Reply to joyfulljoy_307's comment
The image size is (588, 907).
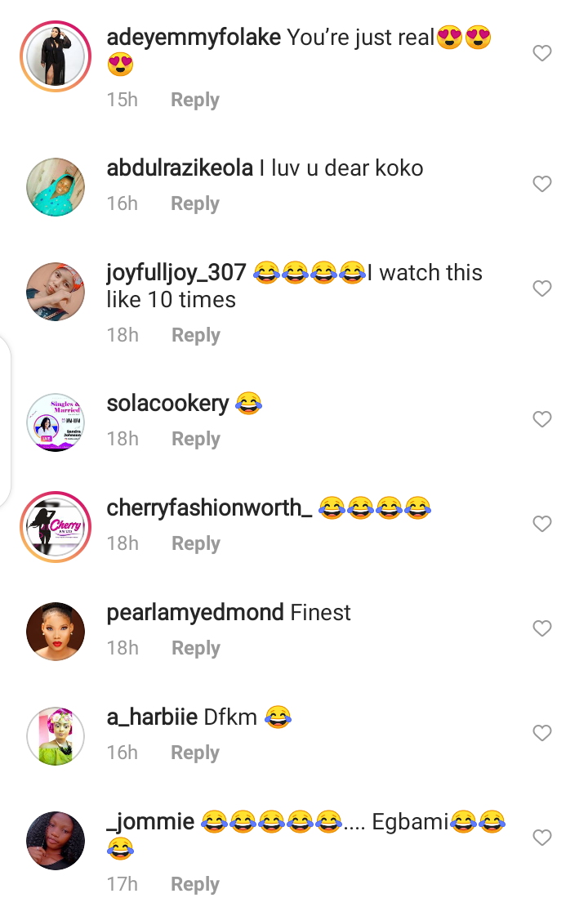tap(195, 335)
